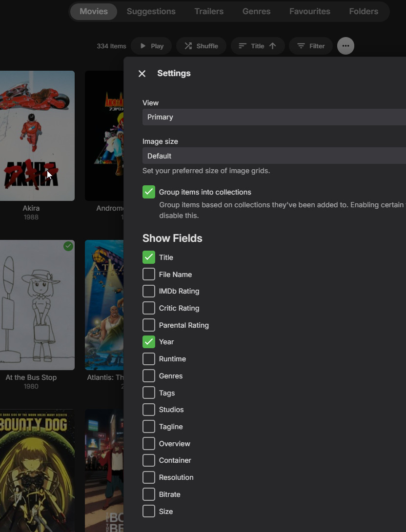Enable the File Name field
Image resolution: width=406 pixels, height=532 pixels.
[149, 274]
